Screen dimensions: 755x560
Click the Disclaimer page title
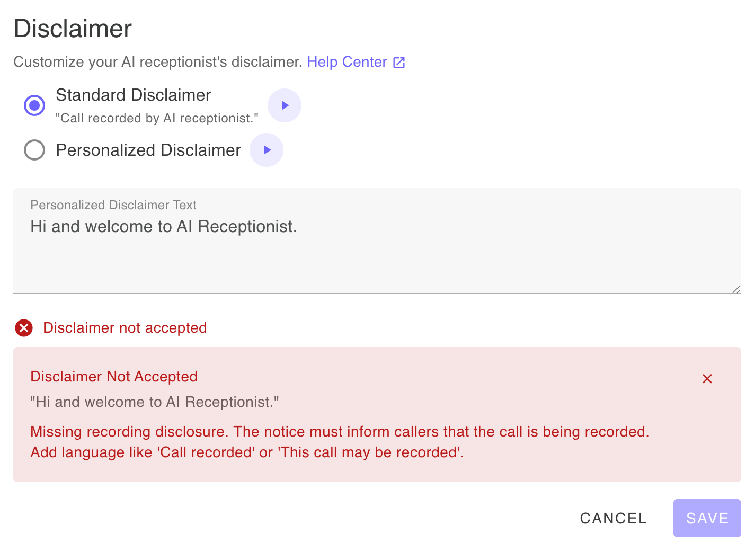pos(72,29)
